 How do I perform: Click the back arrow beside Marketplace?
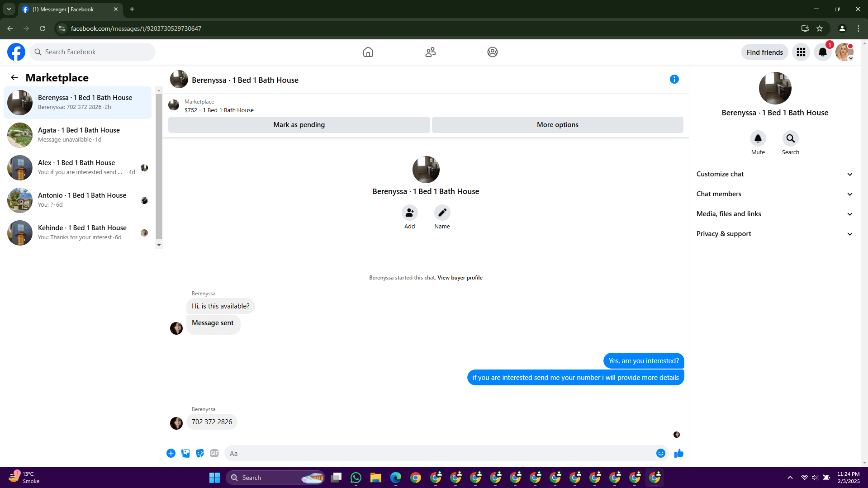14,77
